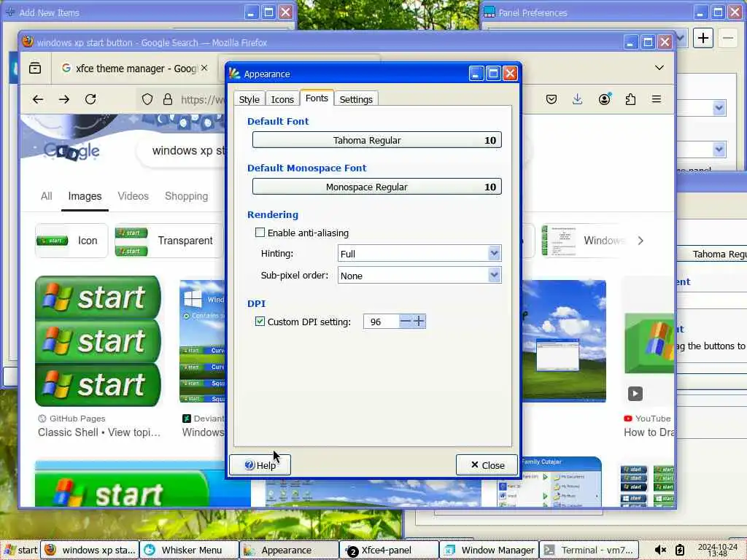Open second dropdown in Panel Preferences window
This screenshot has height=560, width=747.
point(719,149)
